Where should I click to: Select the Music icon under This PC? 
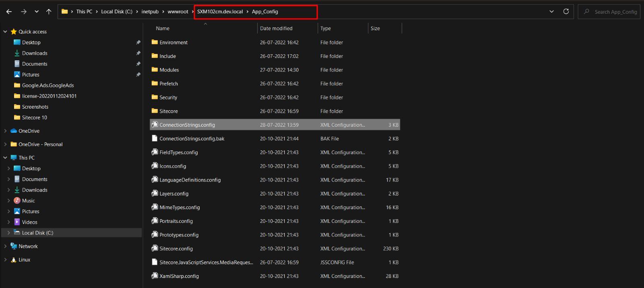point(17,201)
